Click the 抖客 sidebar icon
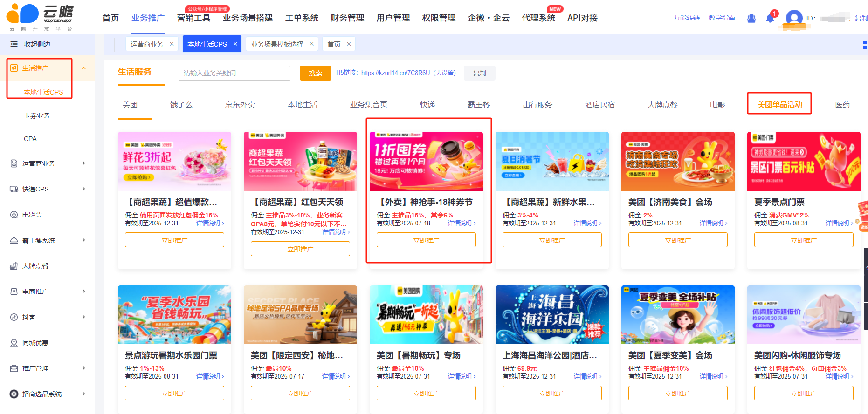The height and width of the screenshot is (414, 868). click(14, 317)
